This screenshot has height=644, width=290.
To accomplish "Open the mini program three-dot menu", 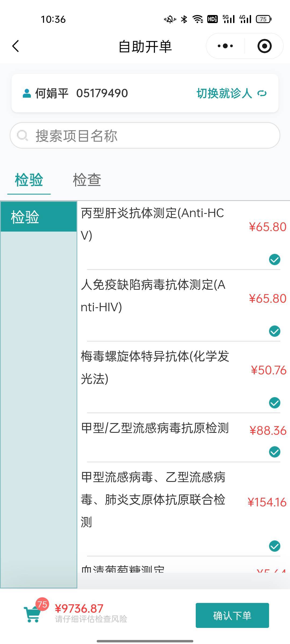I will [x=225, y=46].
